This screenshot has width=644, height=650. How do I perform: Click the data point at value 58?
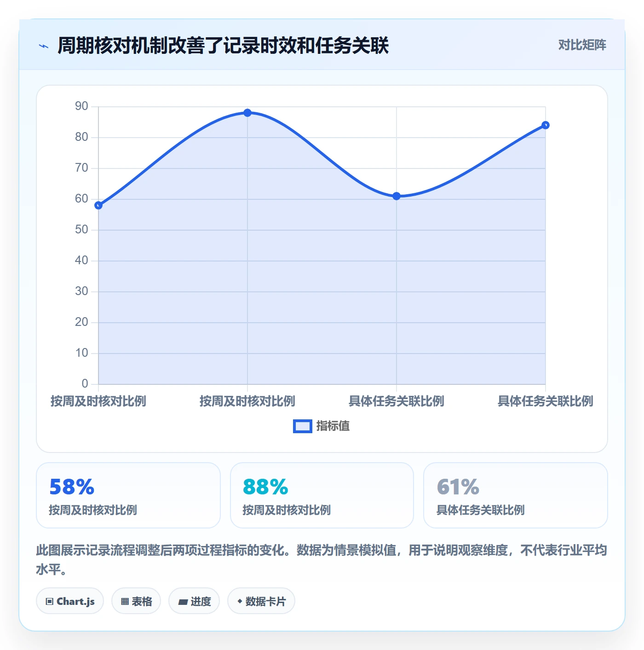98,205
